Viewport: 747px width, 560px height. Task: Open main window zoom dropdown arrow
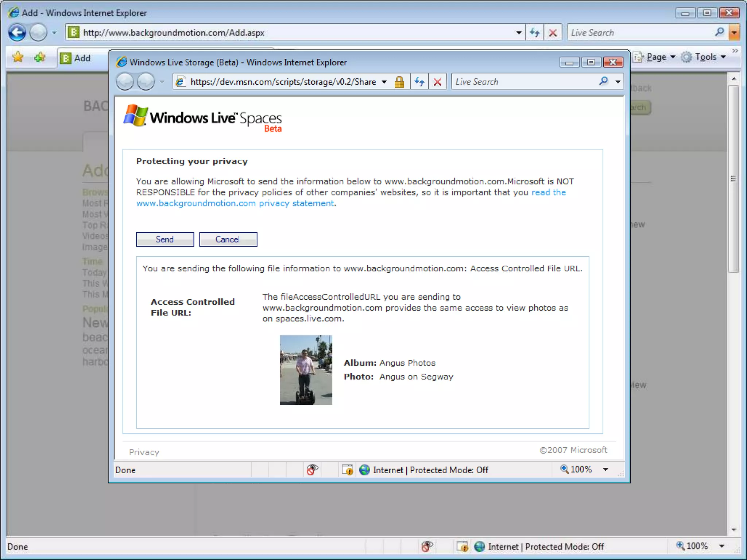coord(722,546)
